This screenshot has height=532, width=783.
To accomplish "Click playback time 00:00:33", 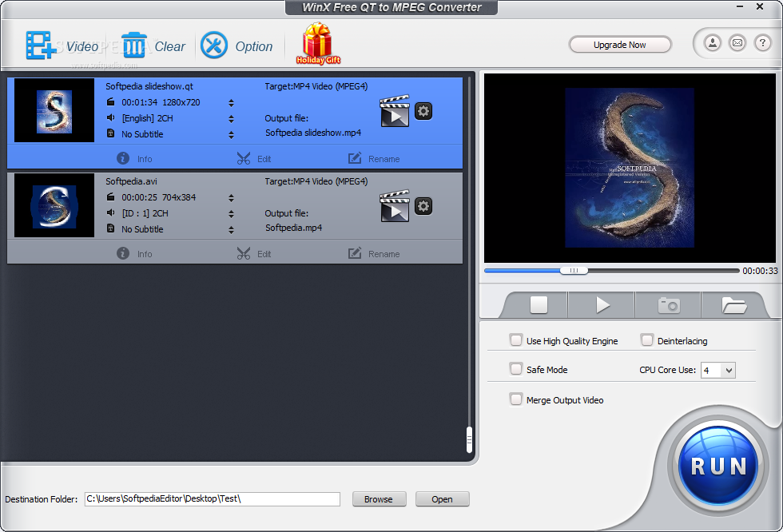I will pyautogui.click(x=760, y=271).
